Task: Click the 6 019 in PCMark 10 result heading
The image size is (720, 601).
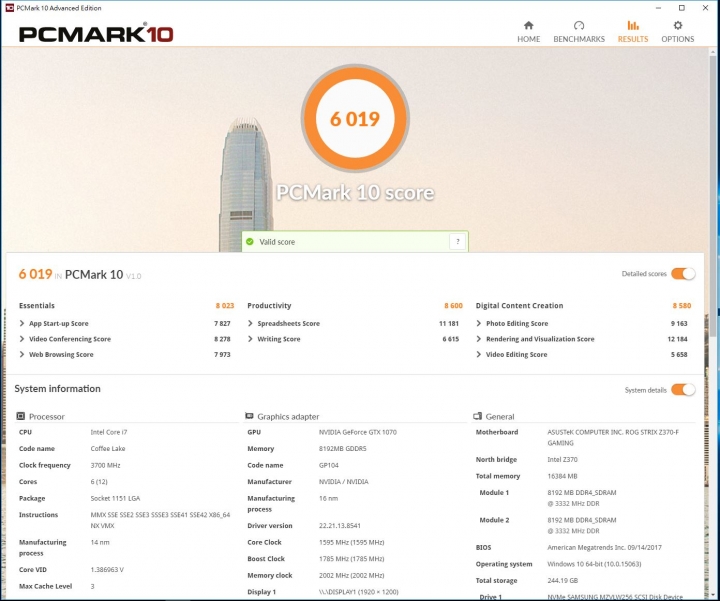Action: [79, 275]
